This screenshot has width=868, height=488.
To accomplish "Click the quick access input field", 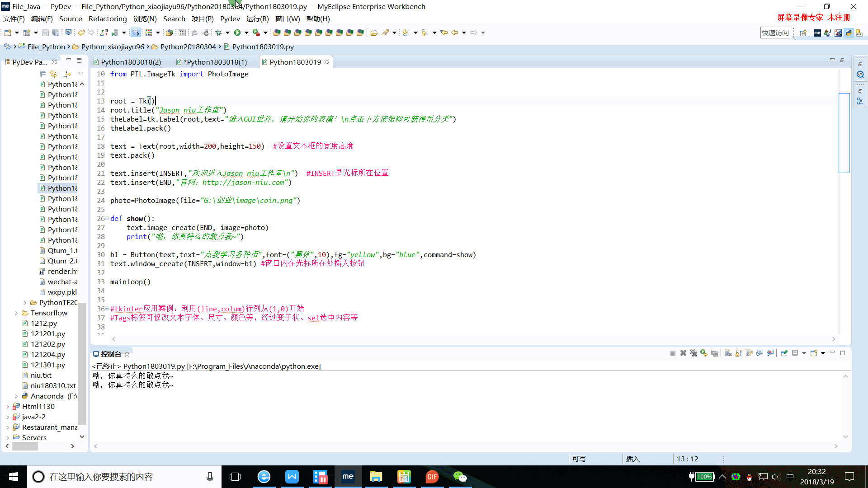I will [x=775, y=33].
